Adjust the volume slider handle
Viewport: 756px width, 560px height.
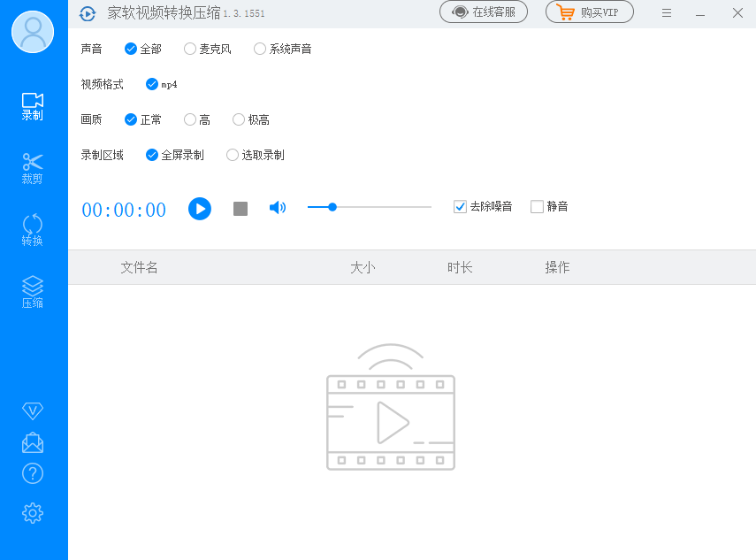coord(332,207)
